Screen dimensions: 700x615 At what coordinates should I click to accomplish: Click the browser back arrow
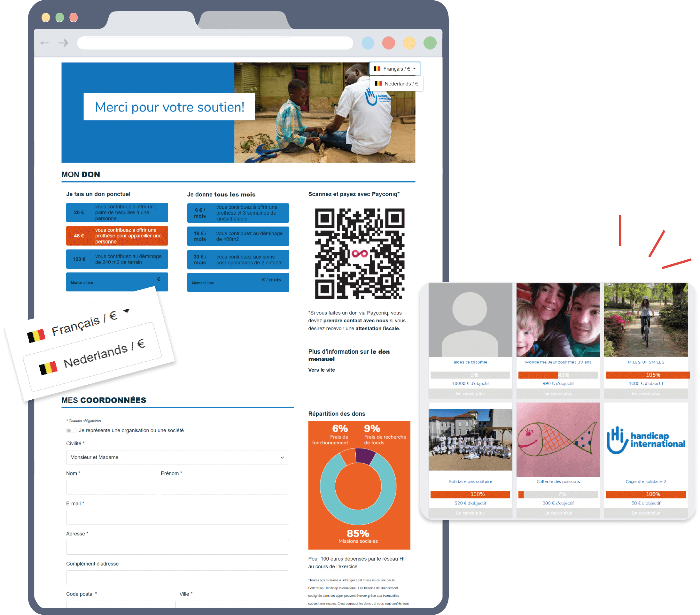coord(45,43)
